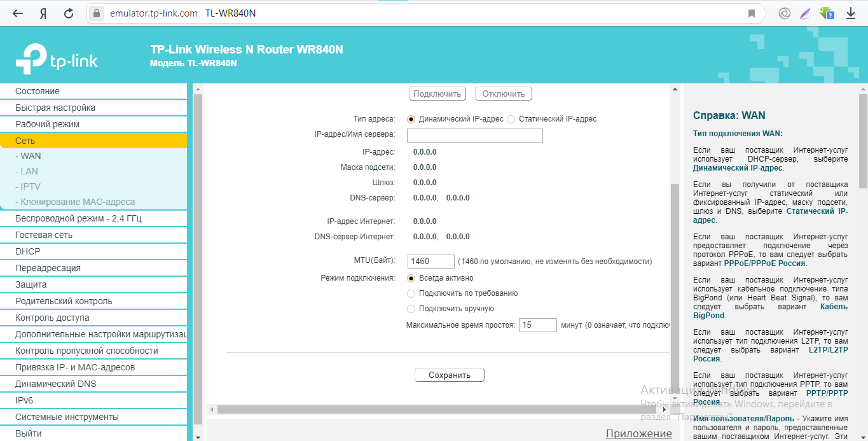Focus the IP-адрес/Имя сервера field
This screenshot has width=868, height=441.
click(x=475, y=135)
